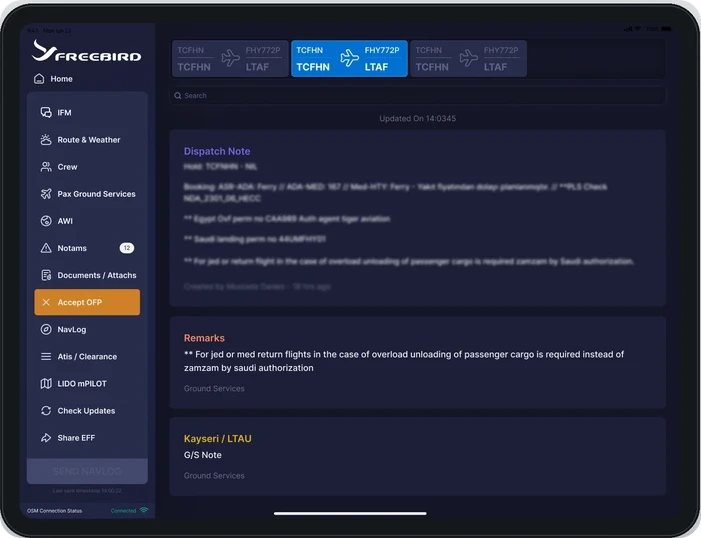Open the Share EFF option

(x=87, y=437)
